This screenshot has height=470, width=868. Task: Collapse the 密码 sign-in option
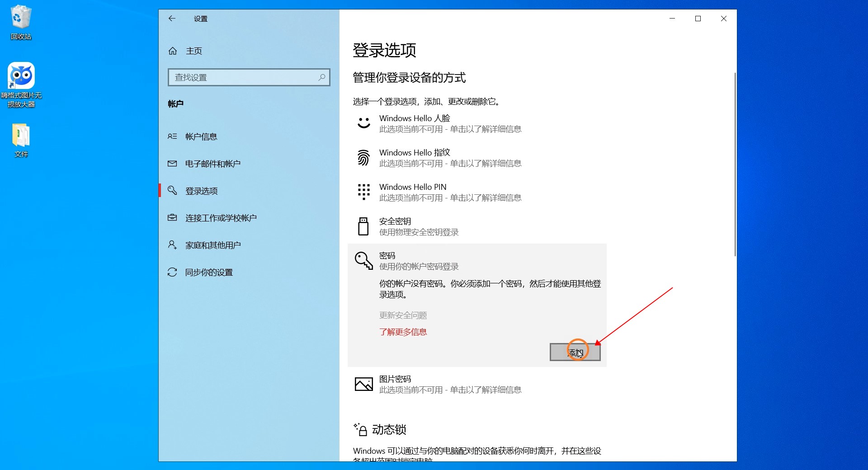point(418,261)
